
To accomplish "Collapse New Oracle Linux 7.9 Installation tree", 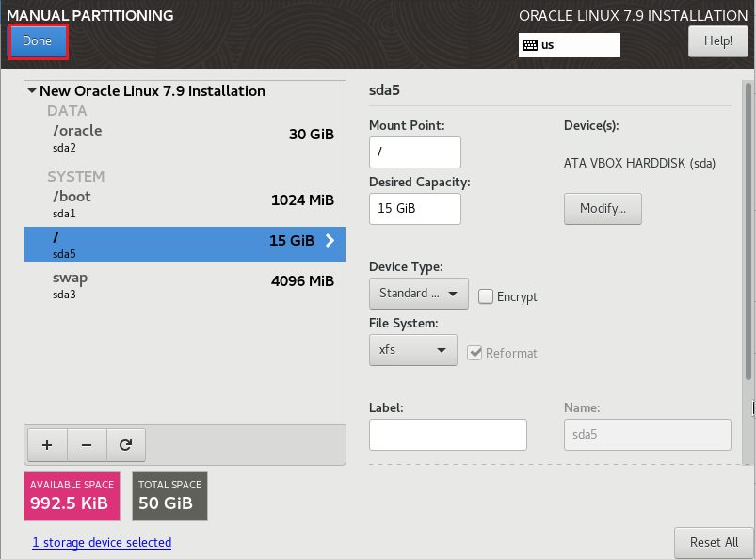I will (32, 90).
